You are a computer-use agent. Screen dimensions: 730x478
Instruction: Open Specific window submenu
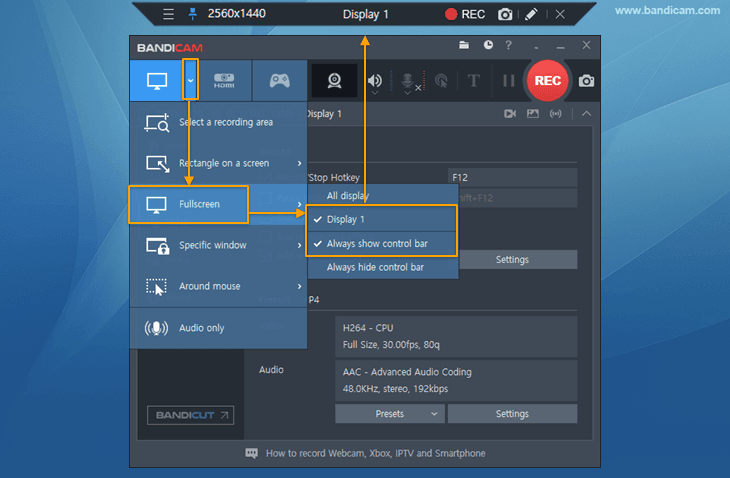(218, 245)
